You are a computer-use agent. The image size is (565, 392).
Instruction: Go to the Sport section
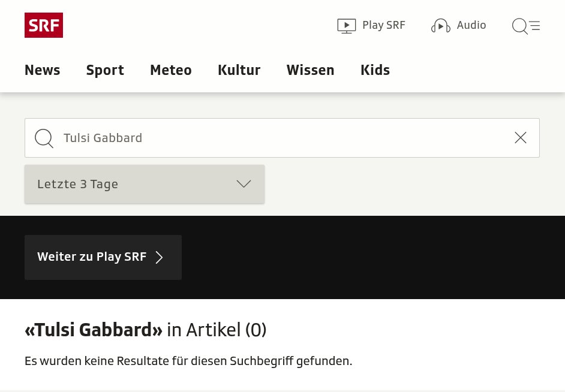pyautogui.click(x=105, y=70)
